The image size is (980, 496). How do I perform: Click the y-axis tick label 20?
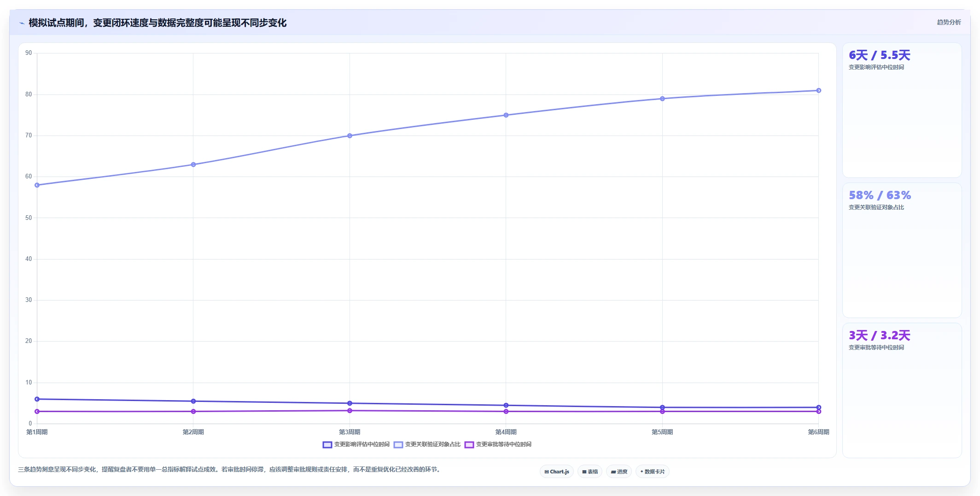(29, 341)
